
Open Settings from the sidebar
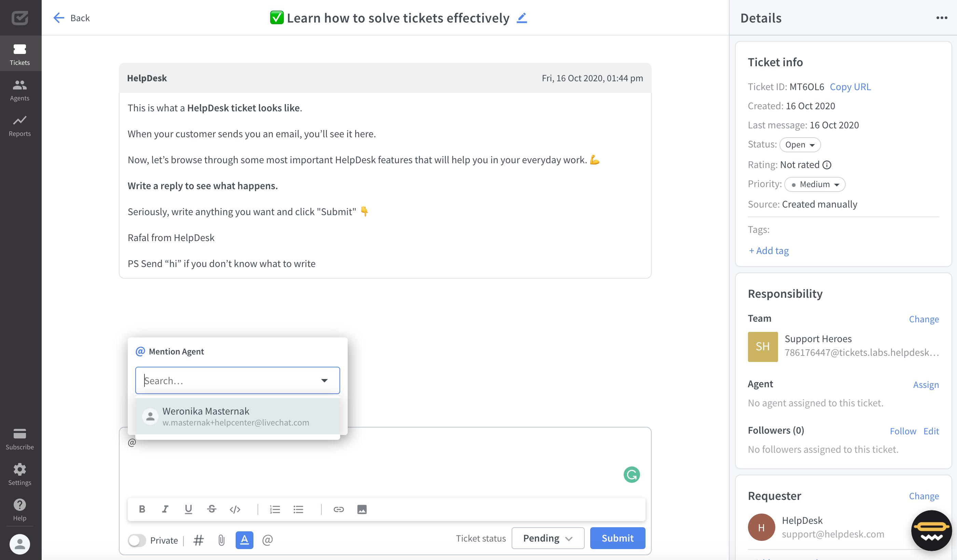point(20,474)
